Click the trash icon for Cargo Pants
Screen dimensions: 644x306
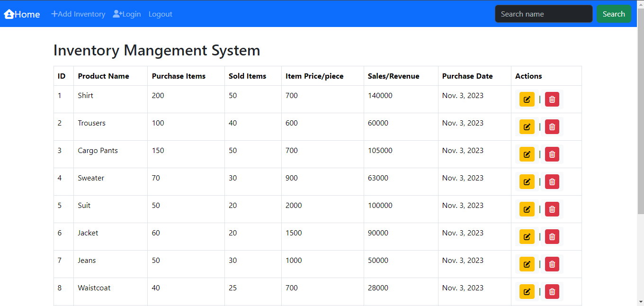552,154
